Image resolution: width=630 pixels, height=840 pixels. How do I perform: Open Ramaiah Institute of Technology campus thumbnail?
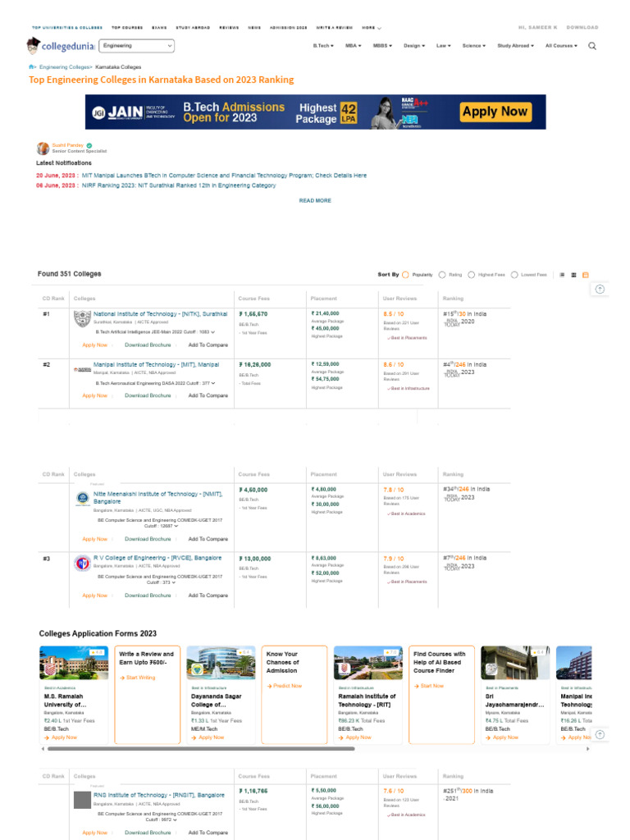368,663
